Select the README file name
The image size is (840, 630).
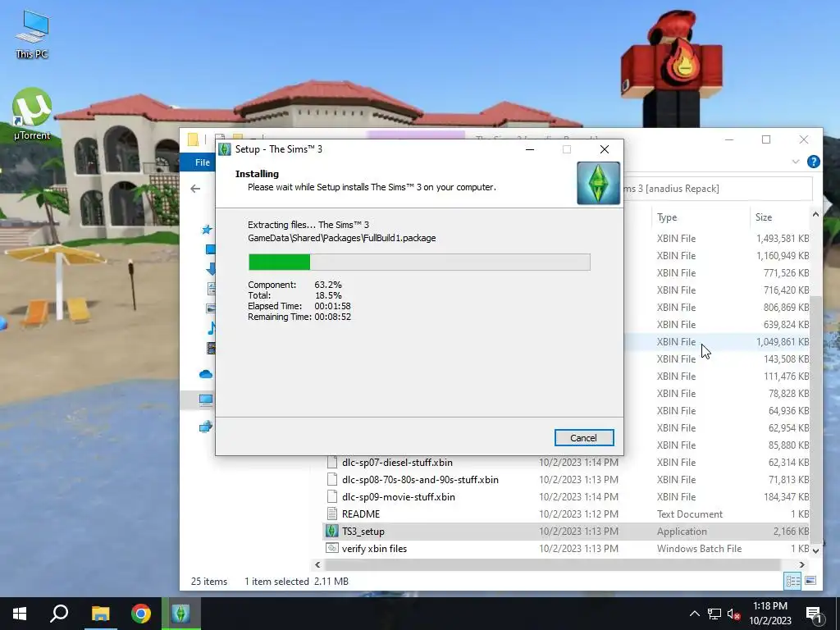click(x=361, y=514)
